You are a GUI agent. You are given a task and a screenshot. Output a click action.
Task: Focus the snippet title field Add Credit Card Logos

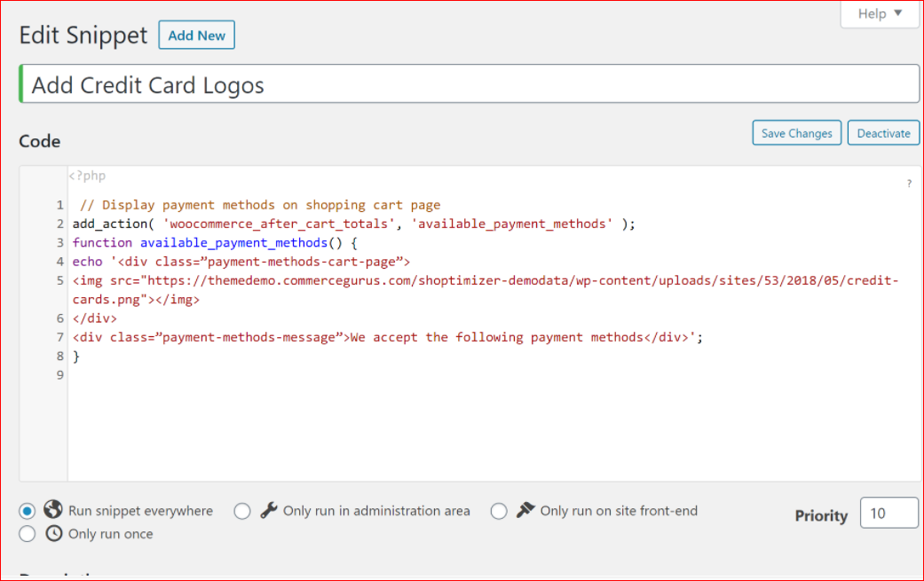pos(469,85)
